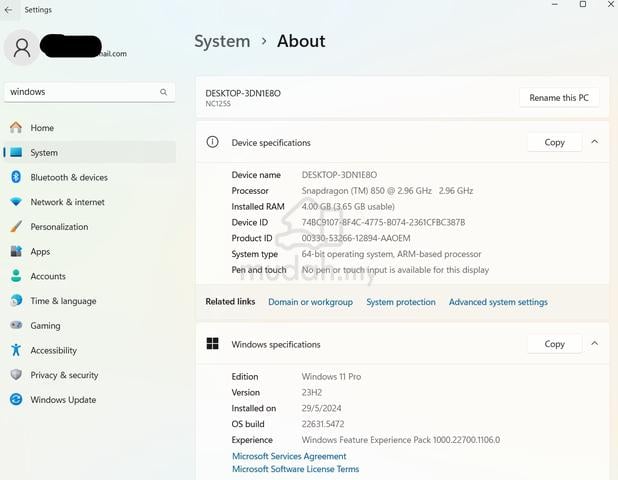Click the System type value text
Screen dimensions: 618x480
tap(391, 254)
